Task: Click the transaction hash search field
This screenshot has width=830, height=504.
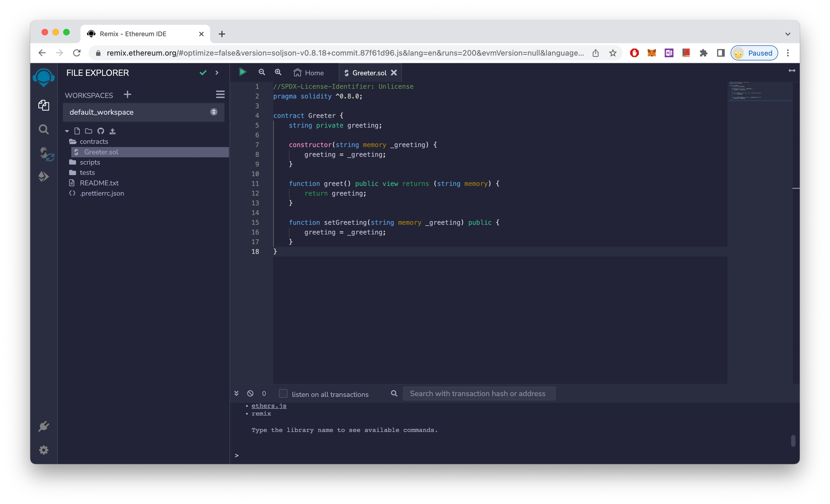Action: click(x=479, y=393)
